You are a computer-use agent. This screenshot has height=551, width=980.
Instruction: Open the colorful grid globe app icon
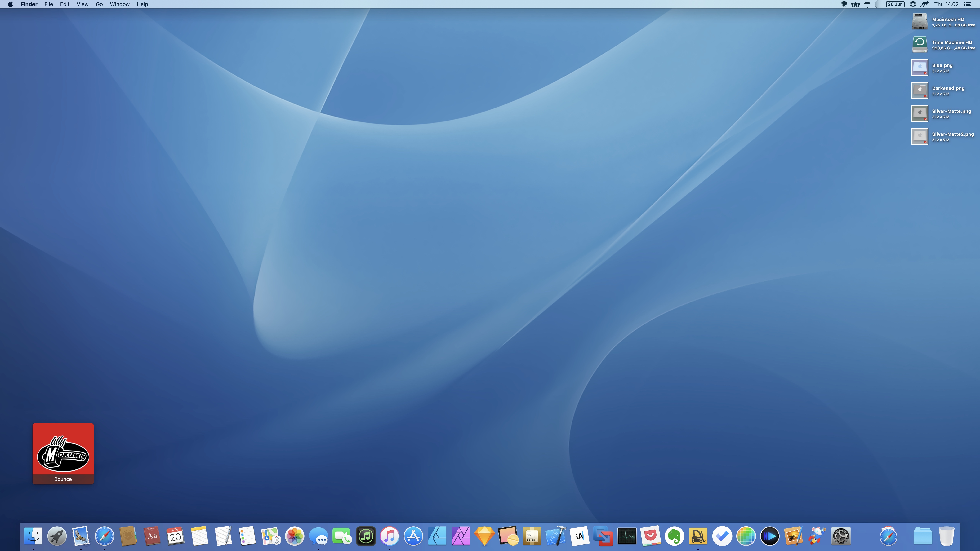(x=746, y=536)
